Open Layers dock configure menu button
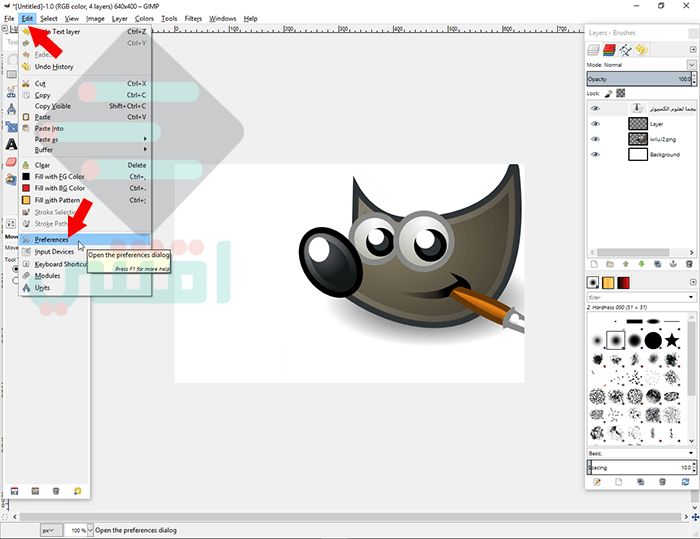The image size is (700, 539). [x=693, y=50]
